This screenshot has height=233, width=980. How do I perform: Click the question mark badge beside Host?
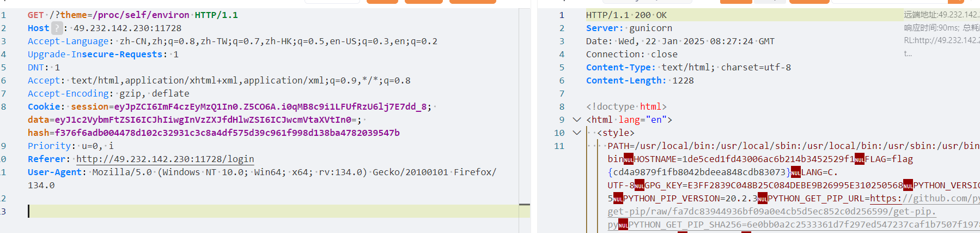click(x=57, y=28)
